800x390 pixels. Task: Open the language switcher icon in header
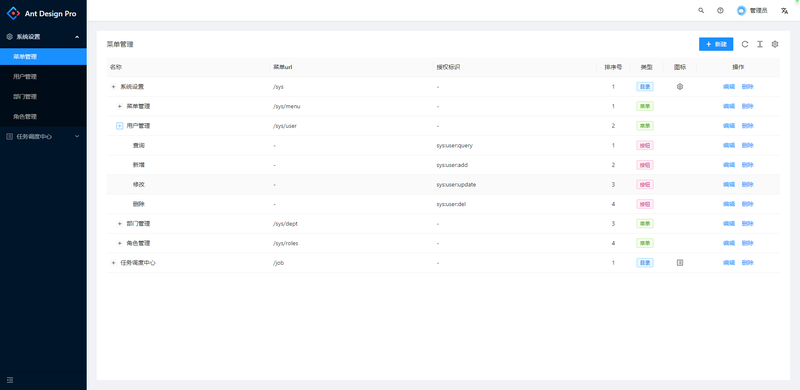pos(784,10)
